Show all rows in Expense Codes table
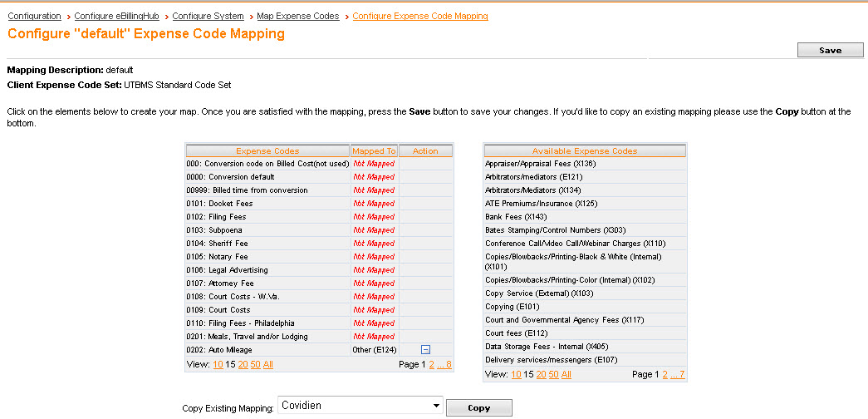Screen dimensions: 868x419 (x=267, y=365)
